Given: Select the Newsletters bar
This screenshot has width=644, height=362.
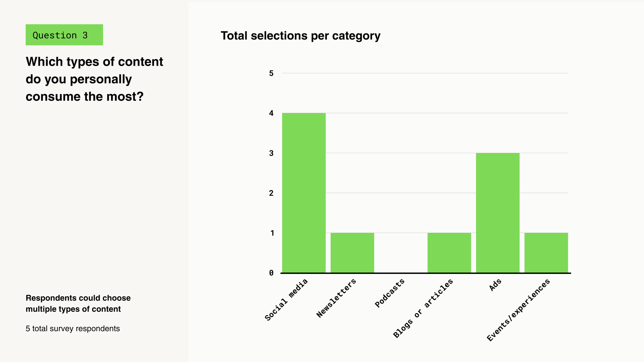Looking at the screenshot, I should [x=352, y=253].
